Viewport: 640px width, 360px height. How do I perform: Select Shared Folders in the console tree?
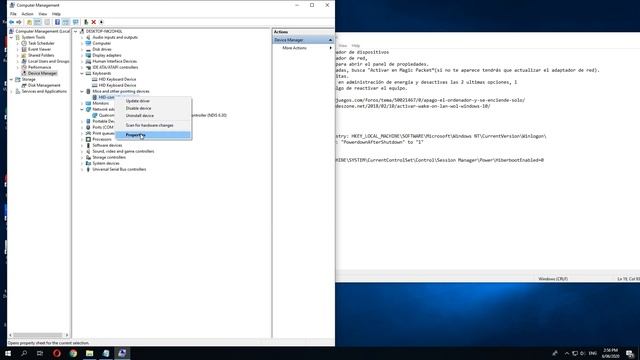(x=41, y=55)
